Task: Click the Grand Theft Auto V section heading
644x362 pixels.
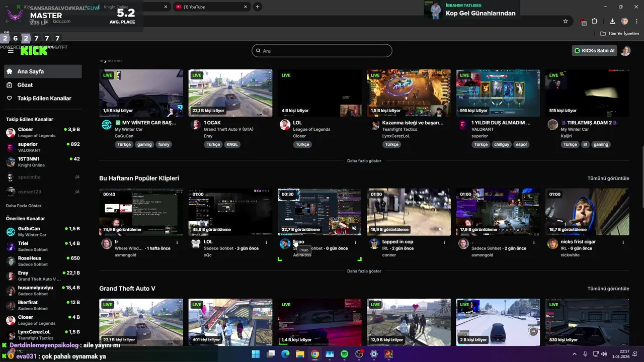Action: click(127, 289)
